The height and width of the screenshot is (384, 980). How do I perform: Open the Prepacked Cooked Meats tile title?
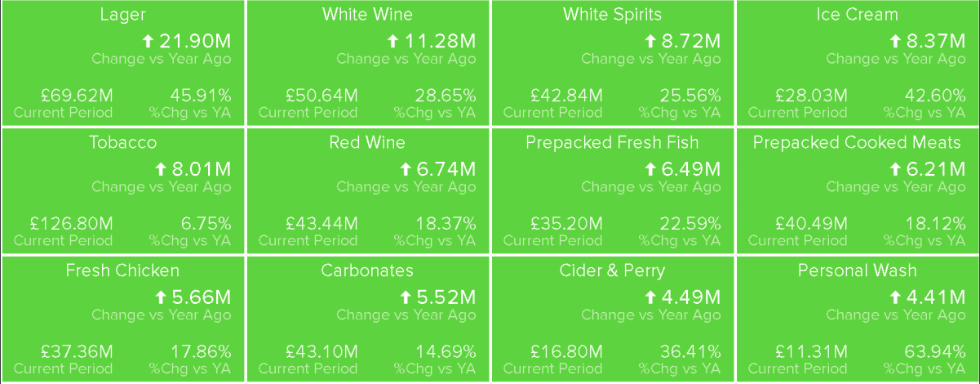[857, 143]
